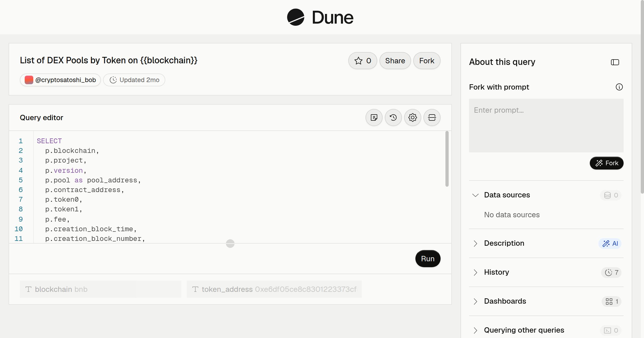Click the Share button
644x338 pixels.
[x=395, y=61]
